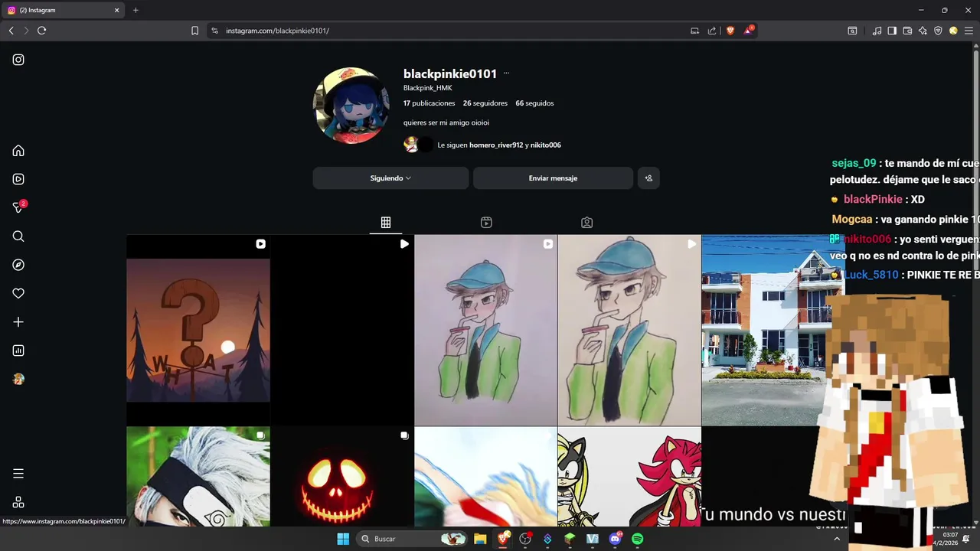Select the (2) Instagram browser tab
Viewport: 980px width, 551px height.
[64, 10]
